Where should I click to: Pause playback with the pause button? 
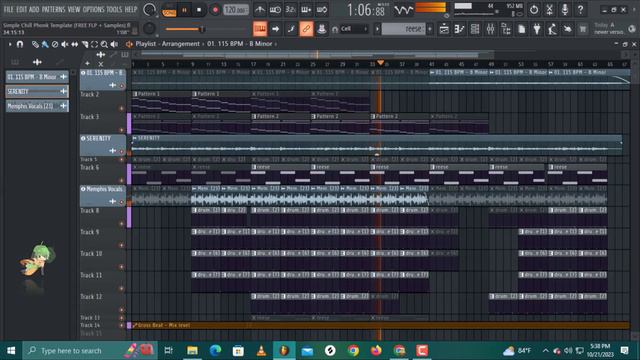[184, 10]
